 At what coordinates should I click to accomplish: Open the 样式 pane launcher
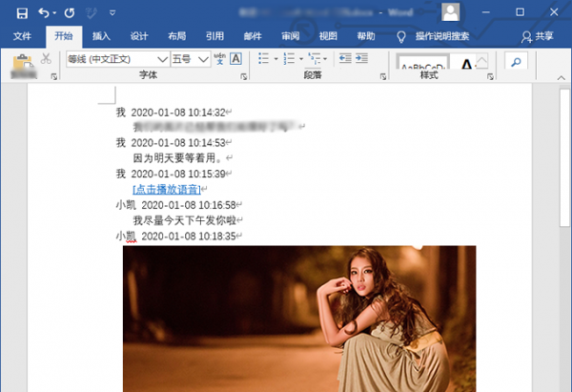pyautogui.click(x=490, y=76)
